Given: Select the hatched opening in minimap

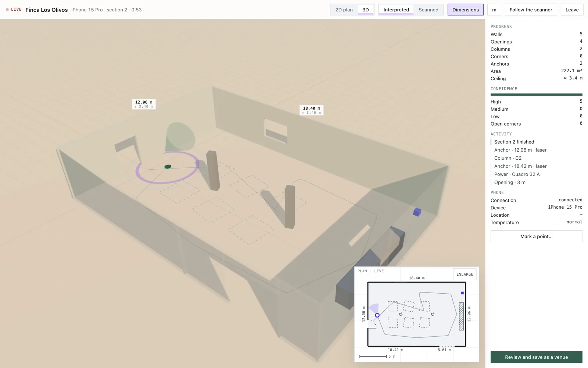Looking at the screenshot, I should coord(461,316).
